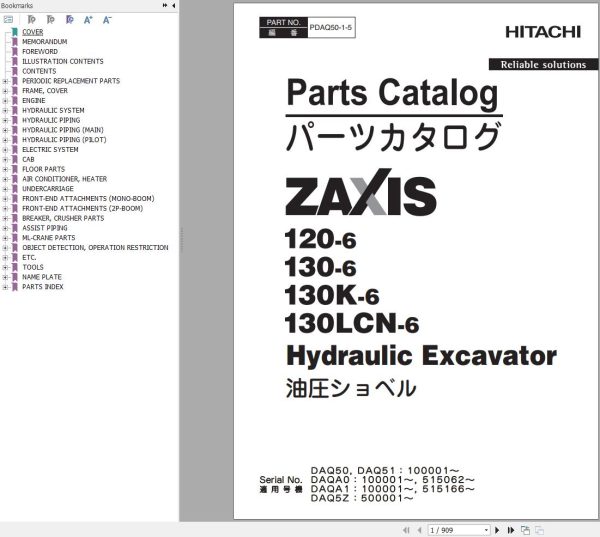Select the ML-CRANE PARTS bookmark
Image resolution: width=600 pixels, height=537 pixels.
[49, 238]
